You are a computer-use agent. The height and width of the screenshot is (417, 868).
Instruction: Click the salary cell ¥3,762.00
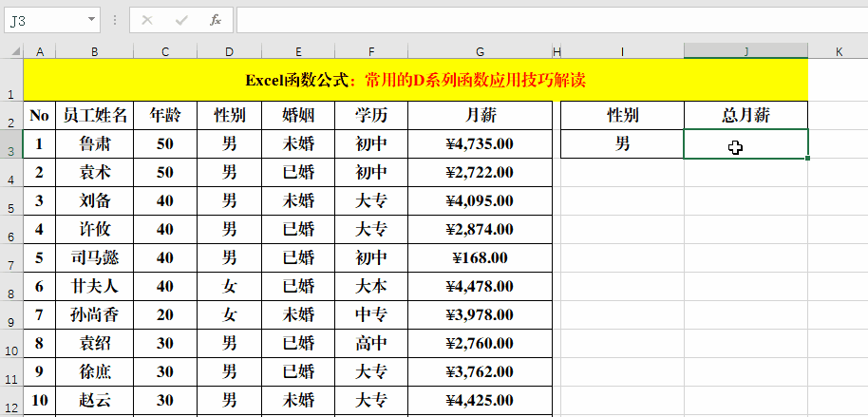[x=480, y=372]
